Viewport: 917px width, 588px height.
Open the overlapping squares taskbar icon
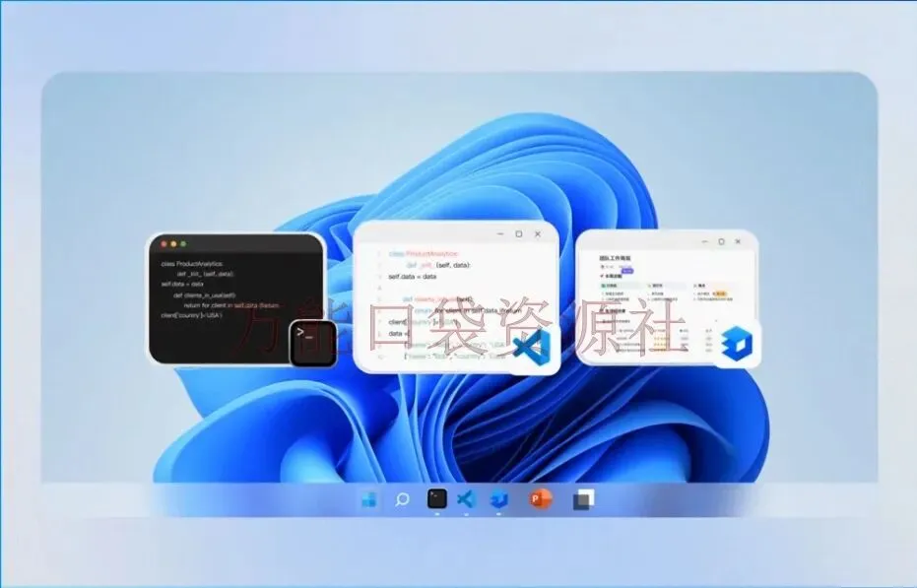click(584, 499)
